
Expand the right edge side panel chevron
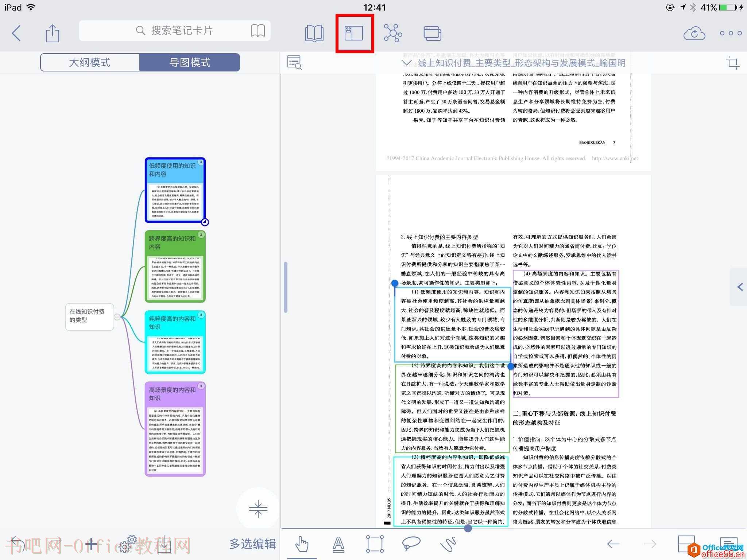pos(740,287)
